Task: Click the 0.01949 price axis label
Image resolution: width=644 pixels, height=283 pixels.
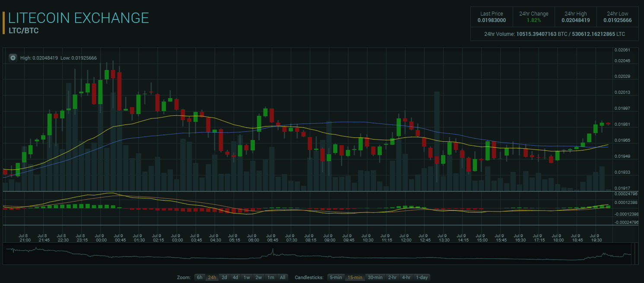Action: click(x=622, y=156)
